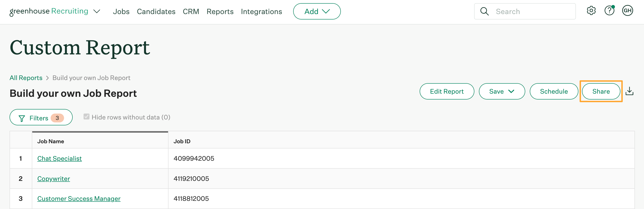Navigate to Reports in top nav
The height and width of the screenshot is (209, 644).
(220, 12)
